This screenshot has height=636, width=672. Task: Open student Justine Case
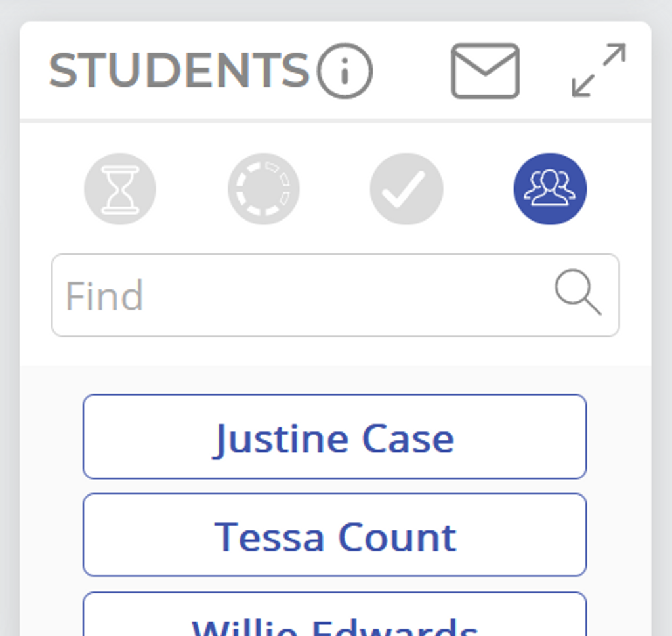[x=335, y=437]
